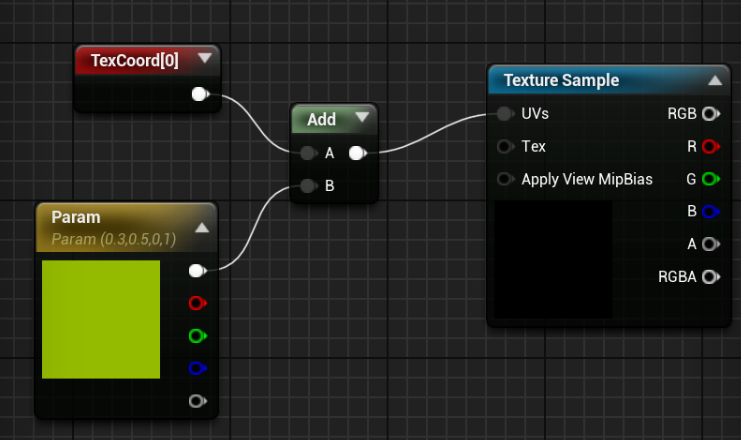Click the Param node green color swatch
The image size is (741, 440).
tap(101, 319)
